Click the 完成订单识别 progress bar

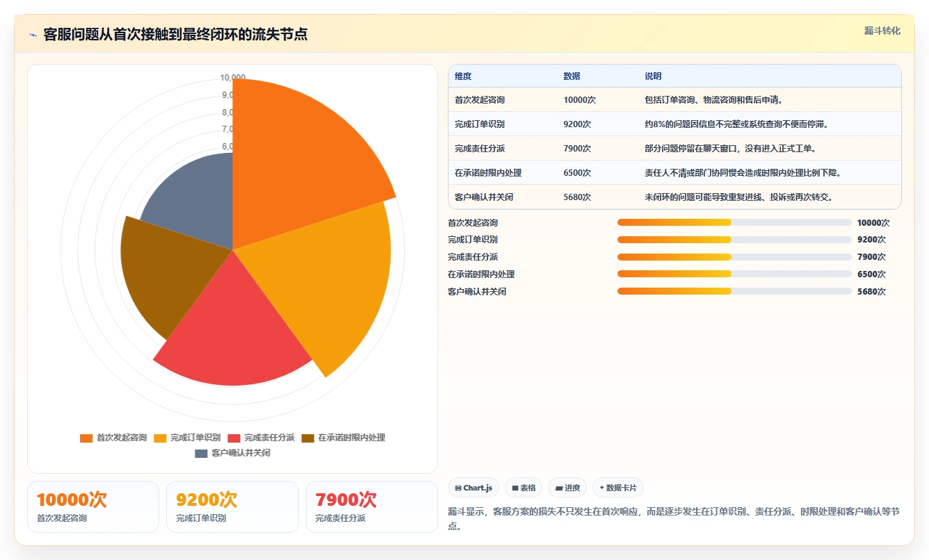(734, 240)
